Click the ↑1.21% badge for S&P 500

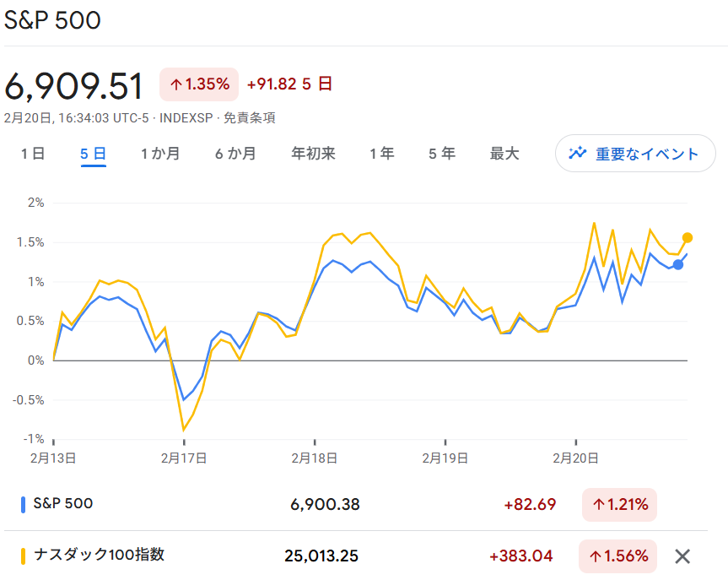(x=618, y=505)
